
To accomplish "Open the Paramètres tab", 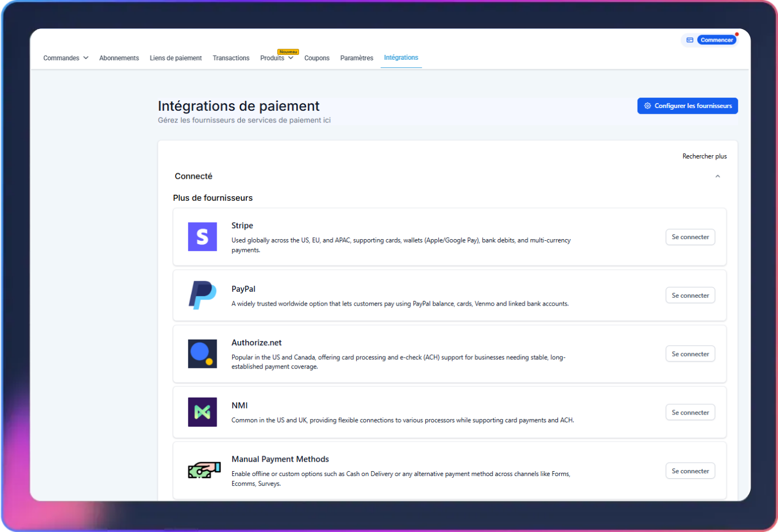I will 357,58.
